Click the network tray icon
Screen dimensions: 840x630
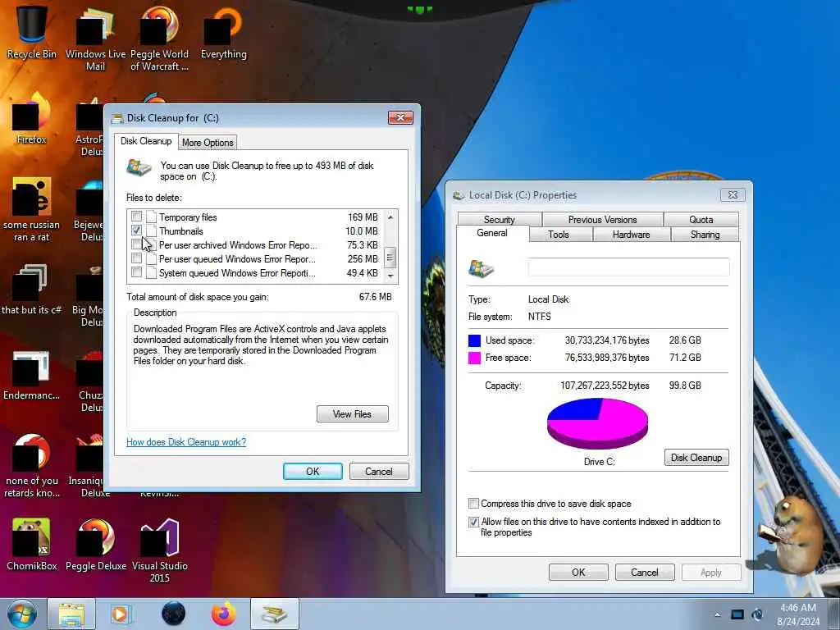click(x=737, y=614)
